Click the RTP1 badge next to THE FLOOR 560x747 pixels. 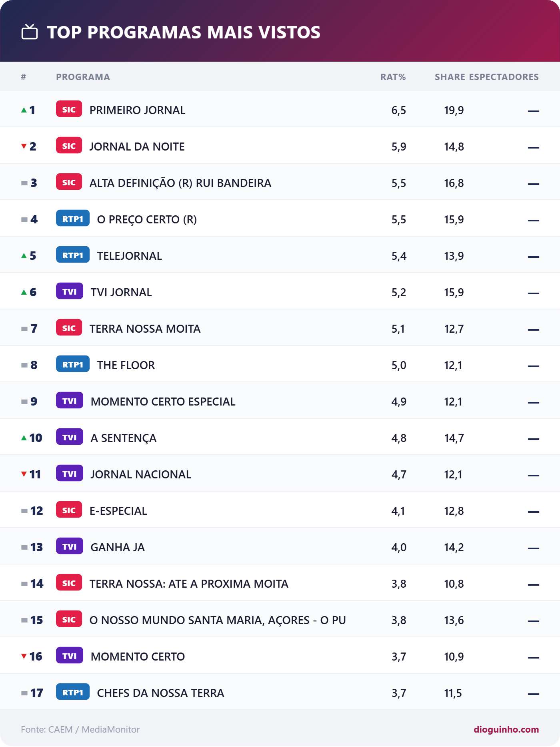tap(73, 364)
